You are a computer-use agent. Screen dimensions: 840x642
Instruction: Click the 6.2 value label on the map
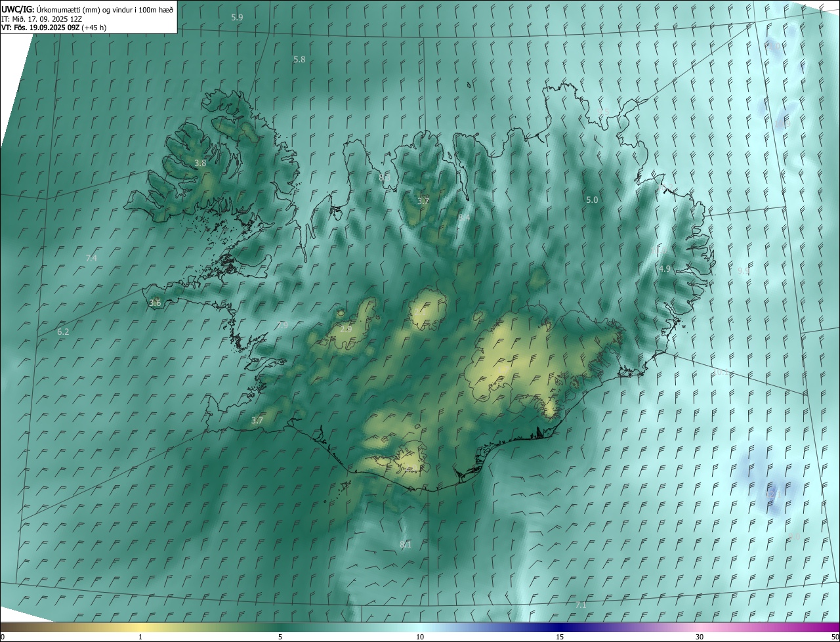tap(63, 332)
